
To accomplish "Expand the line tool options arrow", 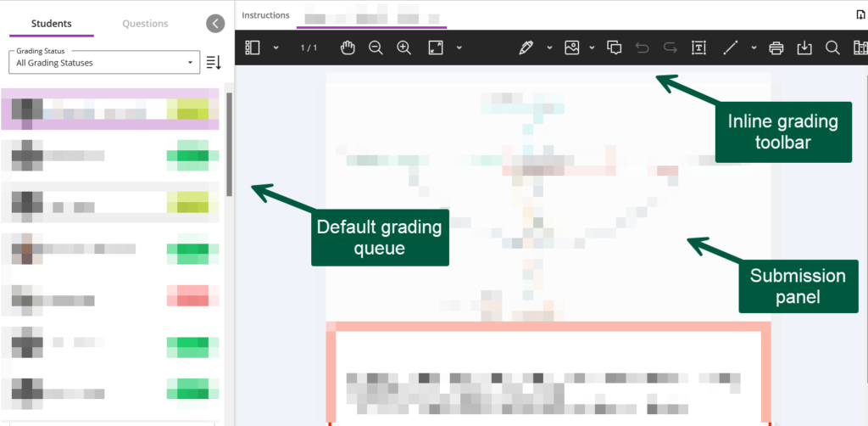I will coord(753,48).
